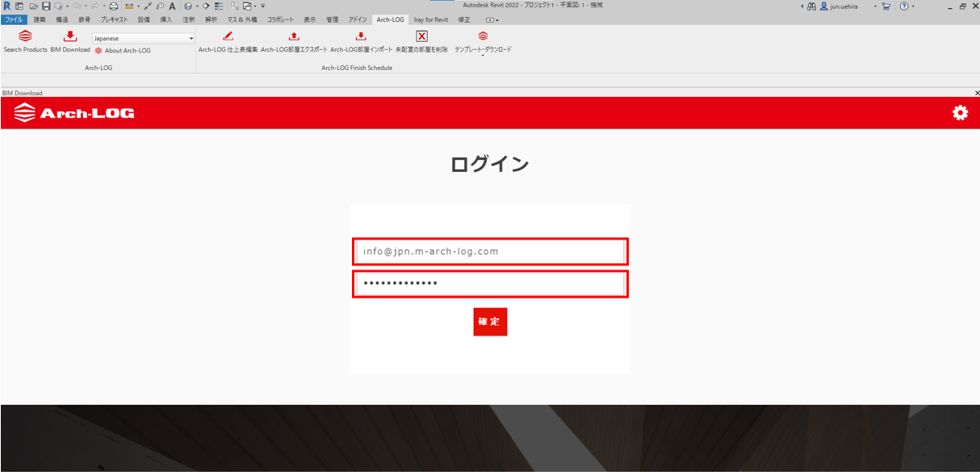
Task: Expand Customize Quick Access Toolbar arrow
Action: (x=263, y=6)
